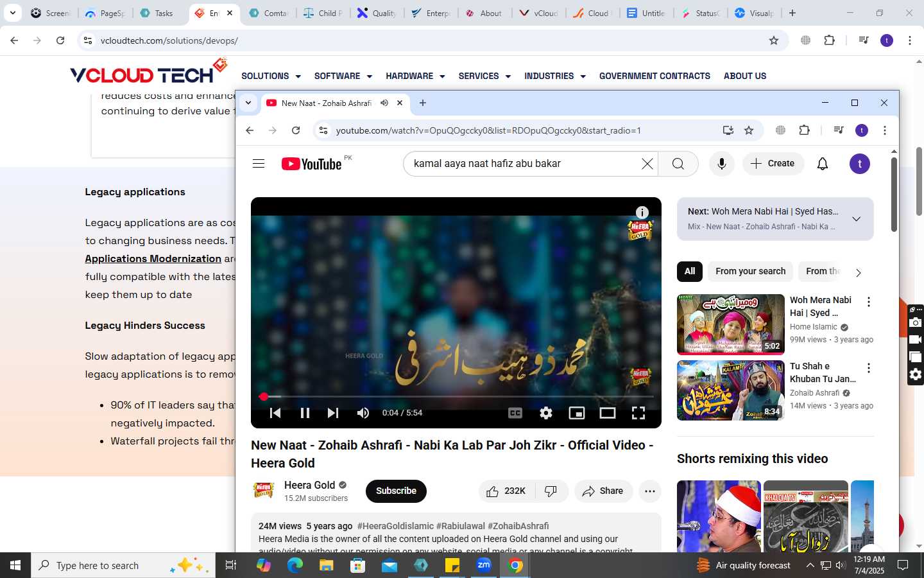Open YouTube account avatar menu
This screenshot has width=924, height=578.
tap(860, 164)
